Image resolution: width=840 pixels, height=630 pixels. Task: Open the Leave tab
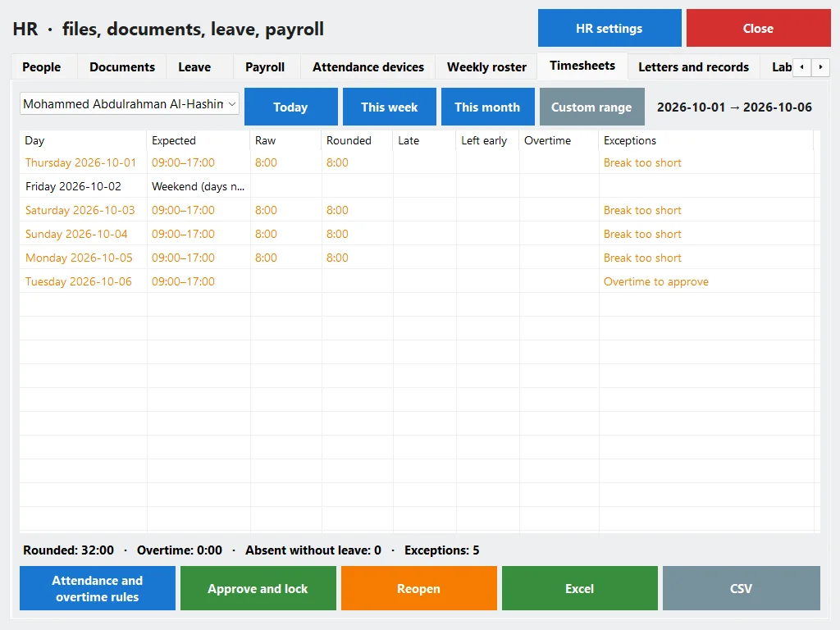194,67
